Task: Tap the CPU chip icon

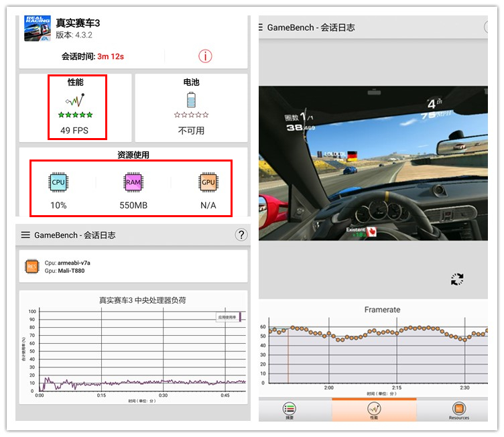Action: 58,182
